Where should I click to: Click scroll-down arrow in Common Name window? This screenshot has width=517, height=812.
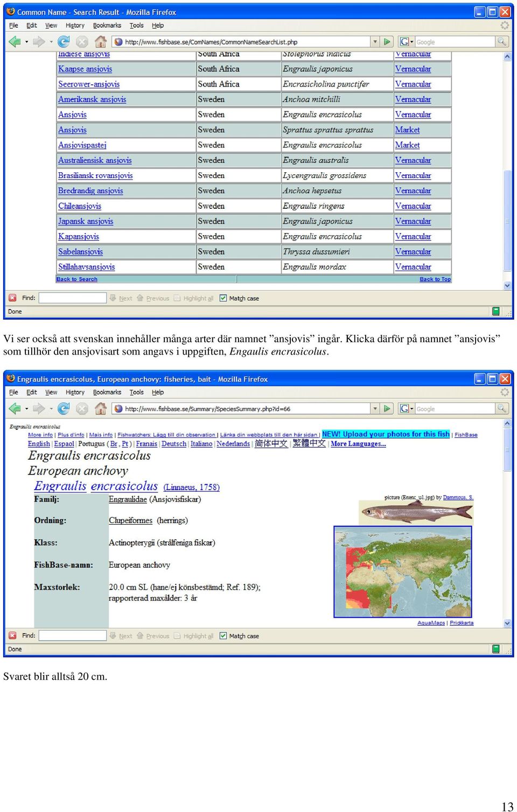click(507, 286)
